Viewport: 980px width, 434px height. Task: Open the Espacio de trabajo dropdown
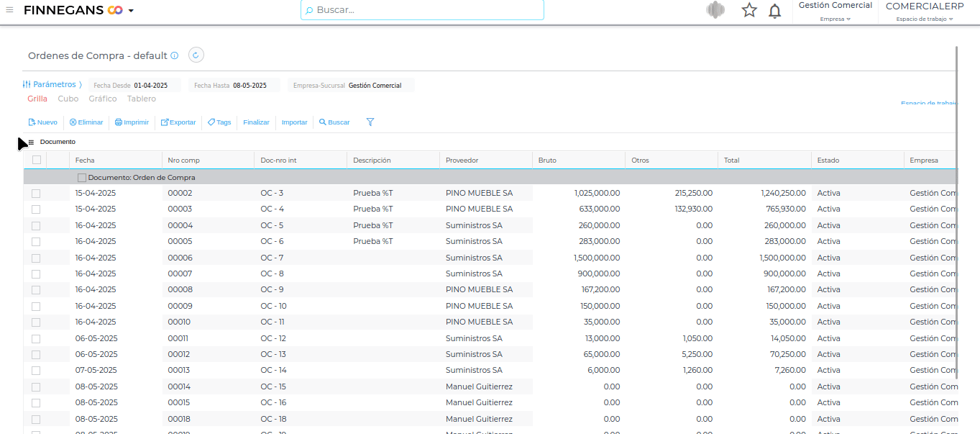click(x=924, y=19)
